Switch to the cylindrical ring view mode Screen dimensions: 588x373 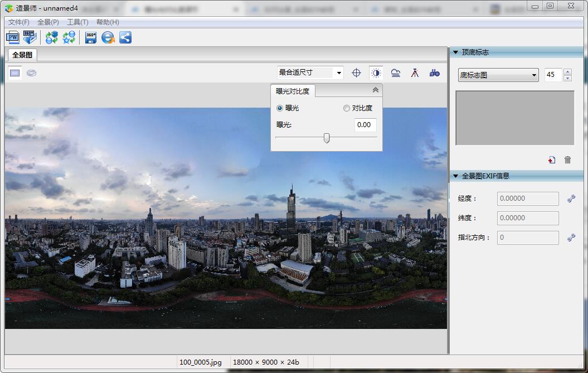(32, 73)
